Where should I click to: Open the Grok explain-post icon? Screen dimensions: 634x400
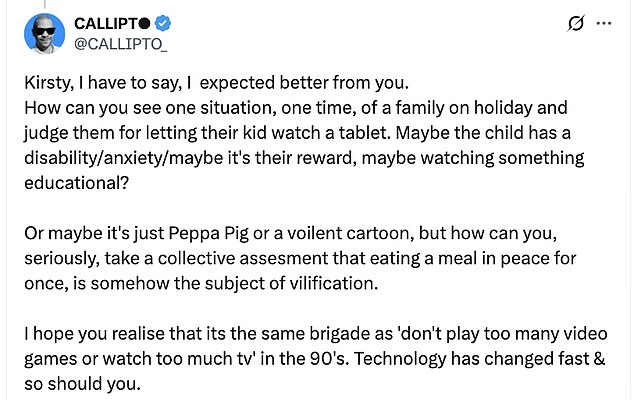point(576,23)
